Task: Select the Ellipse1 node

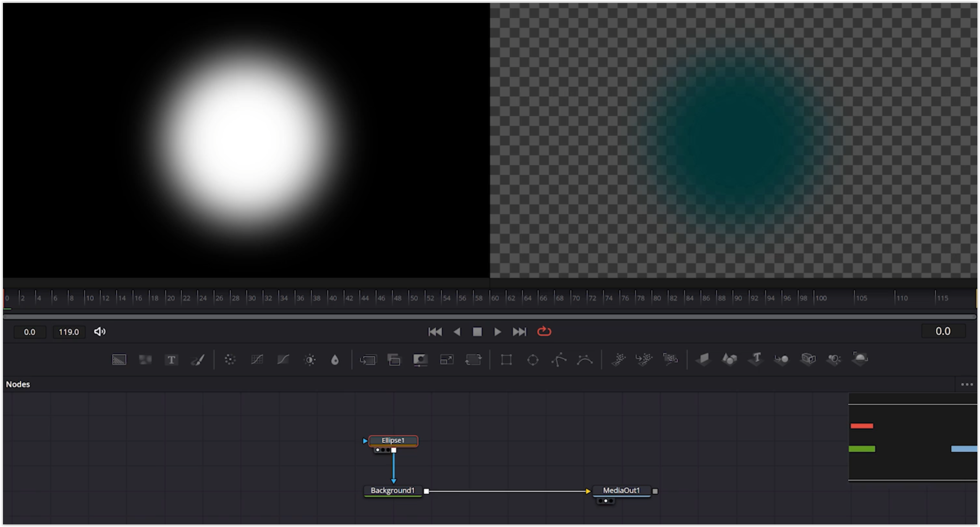Action: 393,441
